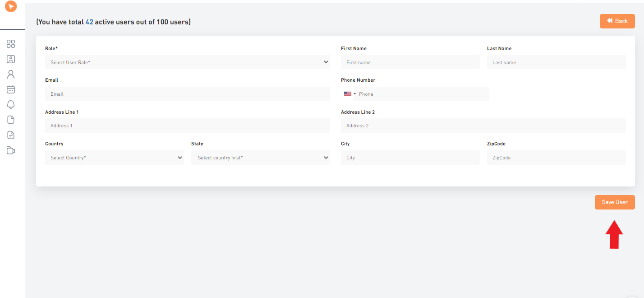Select the document icon in the sidebar
Viewport: 644px width, 298px height.
(x=11, y=120)
